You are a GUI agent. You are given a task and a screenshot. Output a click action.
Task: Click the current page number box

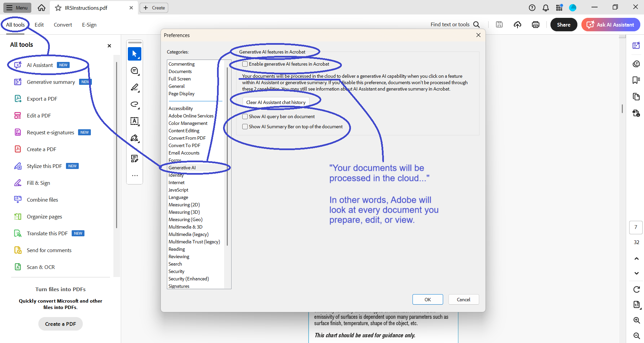636,227
